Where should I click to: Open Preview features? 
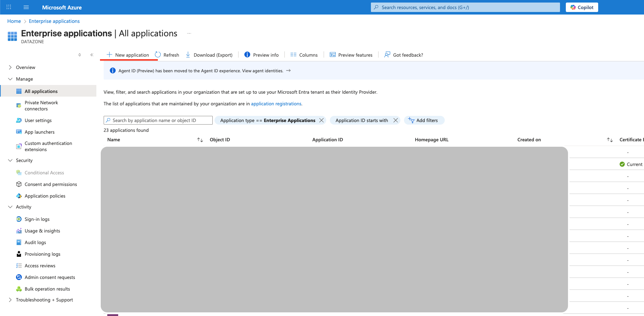click(351, 55)
